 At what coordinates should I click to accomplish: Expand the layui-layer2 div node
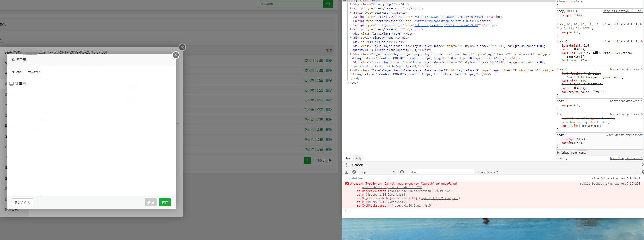pyautogui.click(x=351, y=54)
